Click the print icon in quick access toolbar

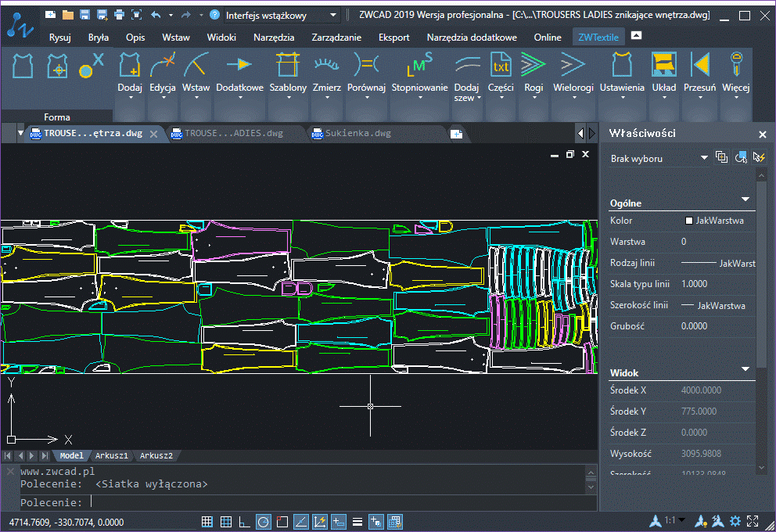click(x=119, y=15)
